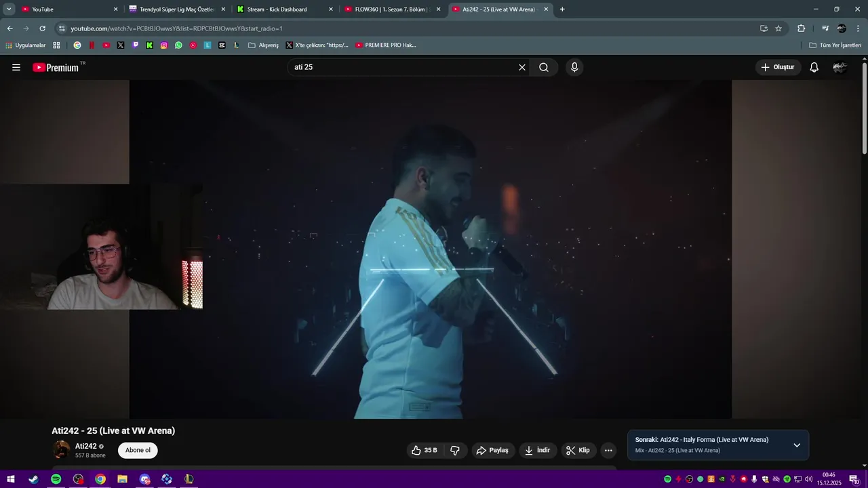Clear the search box with the X

click(522, 67)
